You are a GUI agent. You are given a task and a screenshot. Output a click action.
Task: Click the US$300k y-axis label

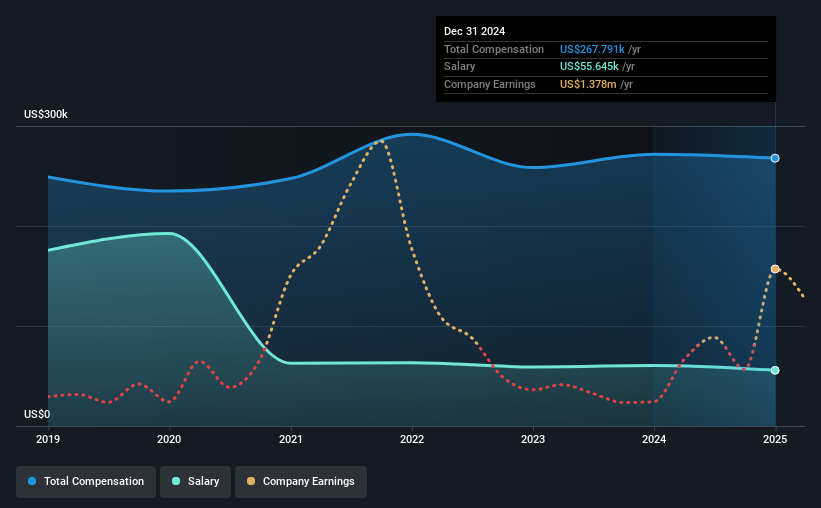(46, 114)
